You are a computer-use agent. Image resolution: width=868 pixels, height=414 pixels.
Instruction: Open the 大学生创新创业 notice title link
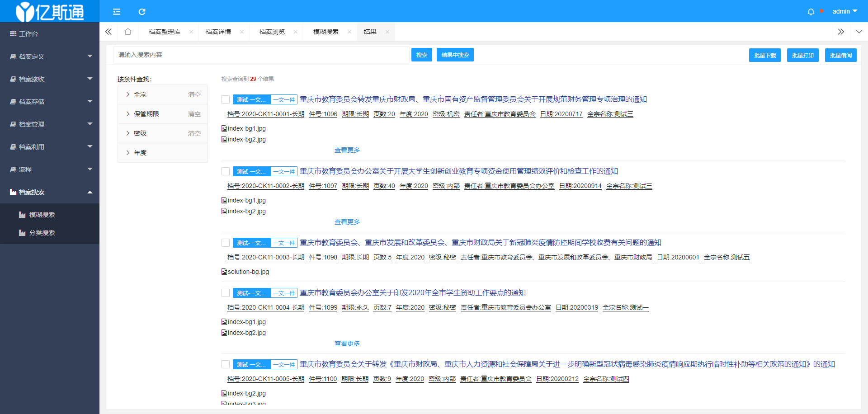tap(459, 171)
